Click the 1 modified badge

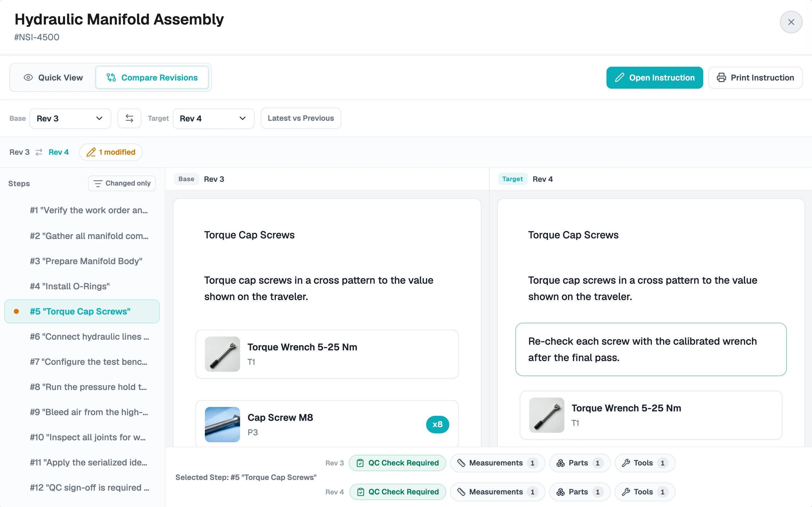click(x=111, y=152)
